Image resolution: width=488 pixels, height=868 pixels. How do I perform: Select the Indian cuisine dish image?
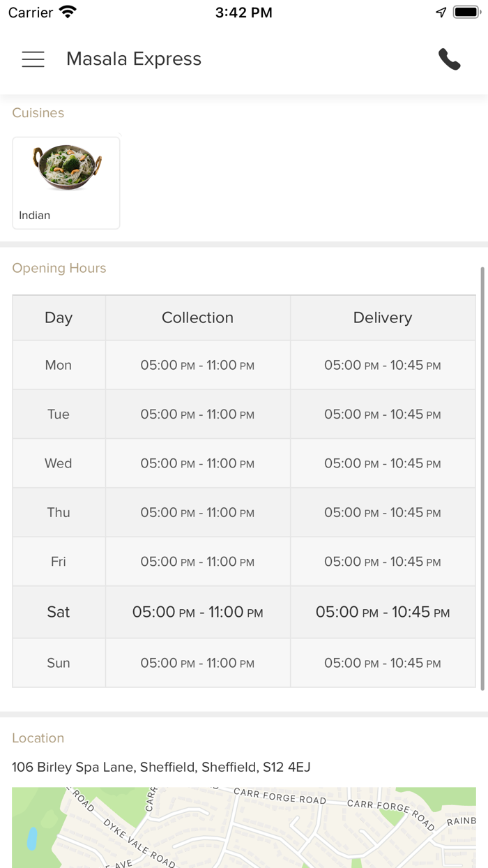point(67,167)
